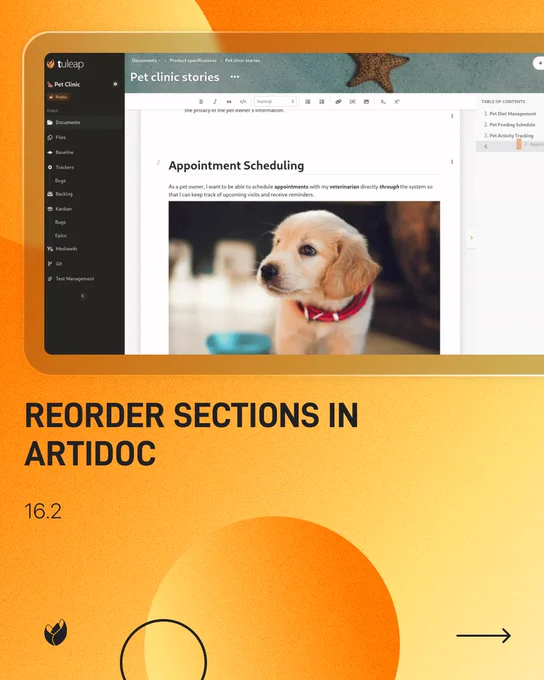The width and height of the screenshot is (544, 680).
Task: Insert a bulleted list from the toolbar
Action: click(x=308, y=101)
